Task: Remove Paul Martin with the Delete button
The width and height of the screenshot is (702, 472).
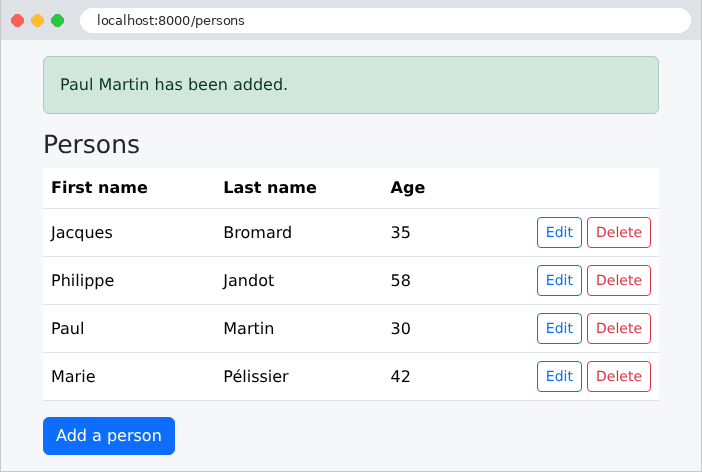Action: click(x=619, y=328)
